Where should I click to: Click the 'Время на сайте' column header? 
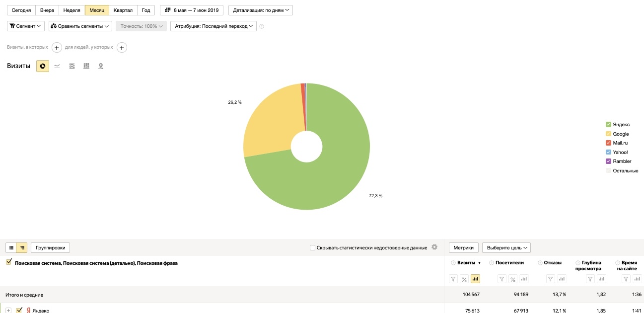coord(627,265)
